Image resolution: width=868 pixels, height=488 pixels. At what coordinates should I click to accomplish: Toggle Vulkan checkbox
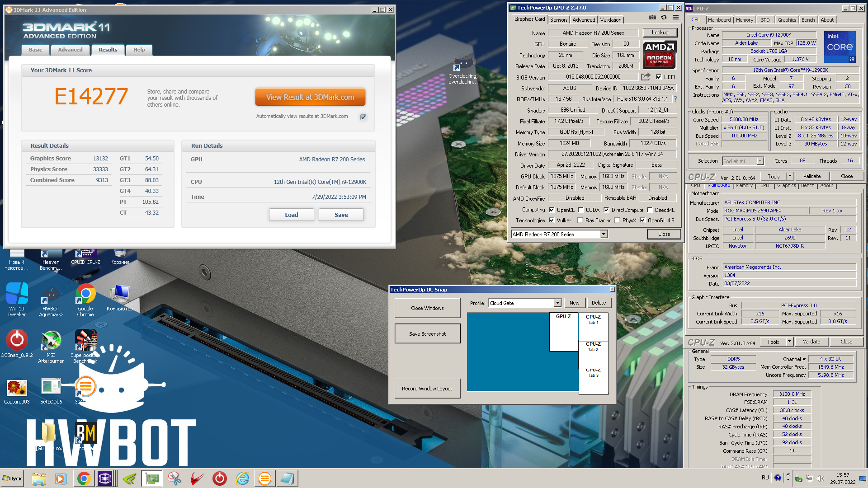coord(552,220)
